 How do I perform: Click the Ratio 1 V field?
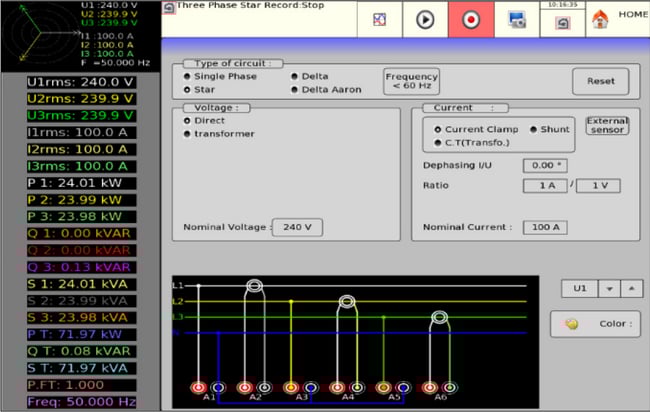coord(598,186)
